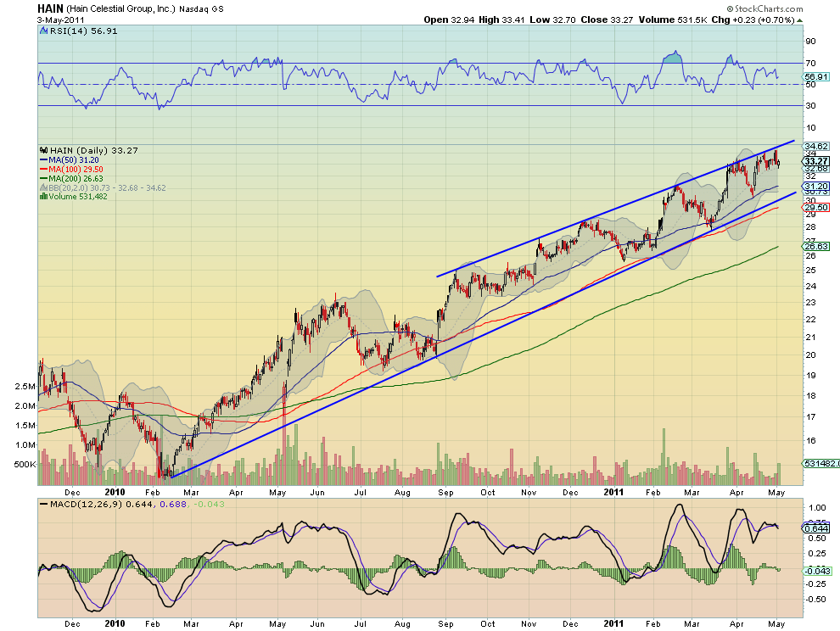The image size is (840, 631).
Task: Click the Aug label on MACD panel date axis
Action: point(402,623)
